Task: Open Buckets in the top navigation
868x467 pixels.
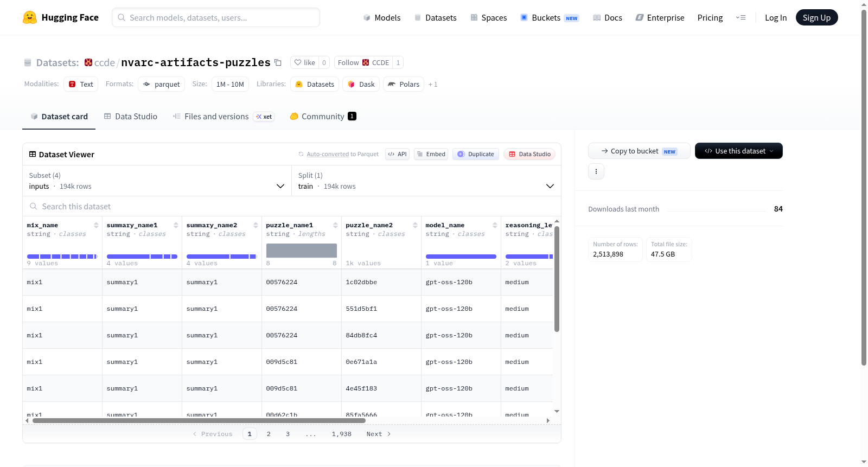Action: 550,18
